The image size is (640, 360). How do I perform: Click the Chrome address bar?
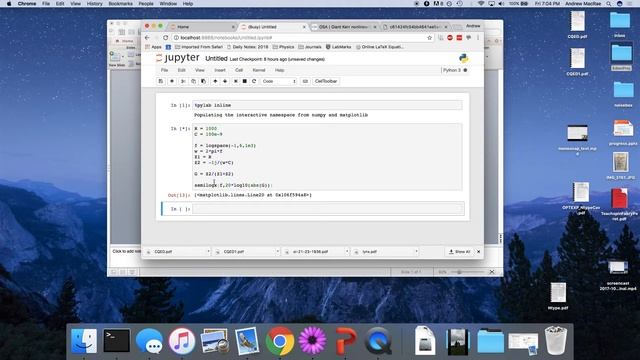tap(302, 38)
